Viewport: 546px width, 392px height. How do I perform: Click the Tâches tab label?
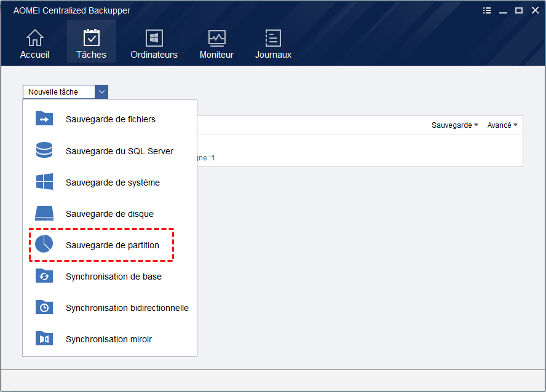[x=91, y=55]
